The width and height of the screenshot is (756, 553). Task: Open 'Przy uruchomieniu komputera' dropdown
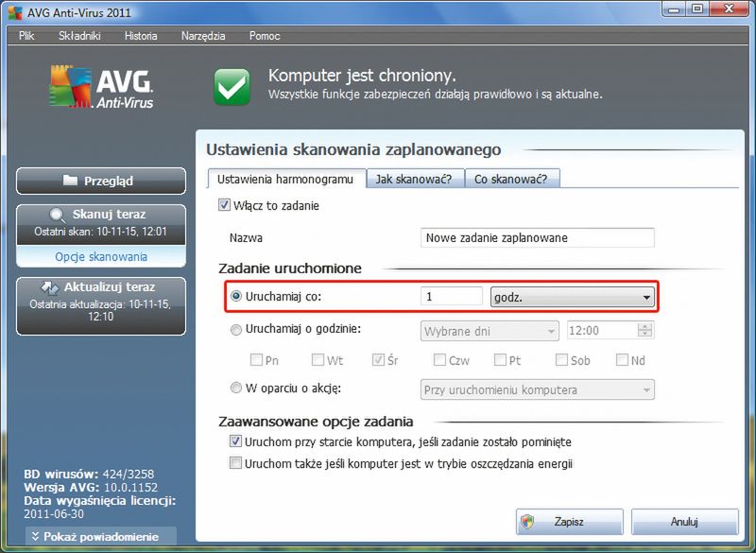tap(537, 389)
